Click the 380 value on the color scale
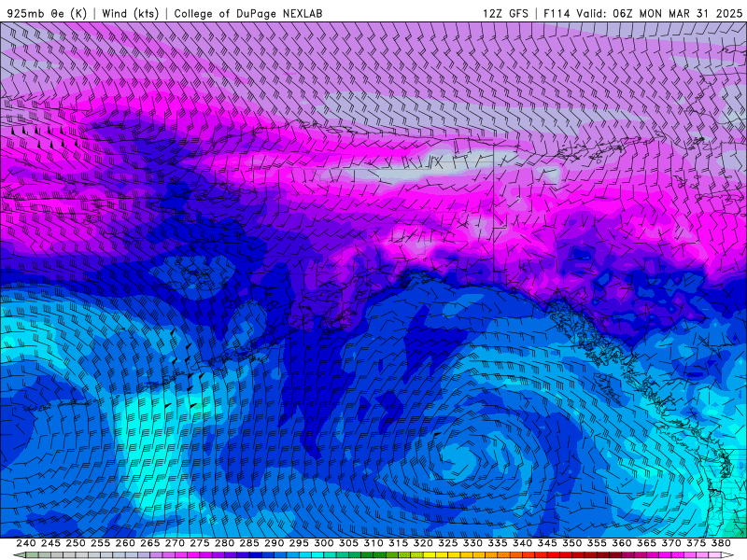This screenshot has height=560, width=747. pos(721,543)
